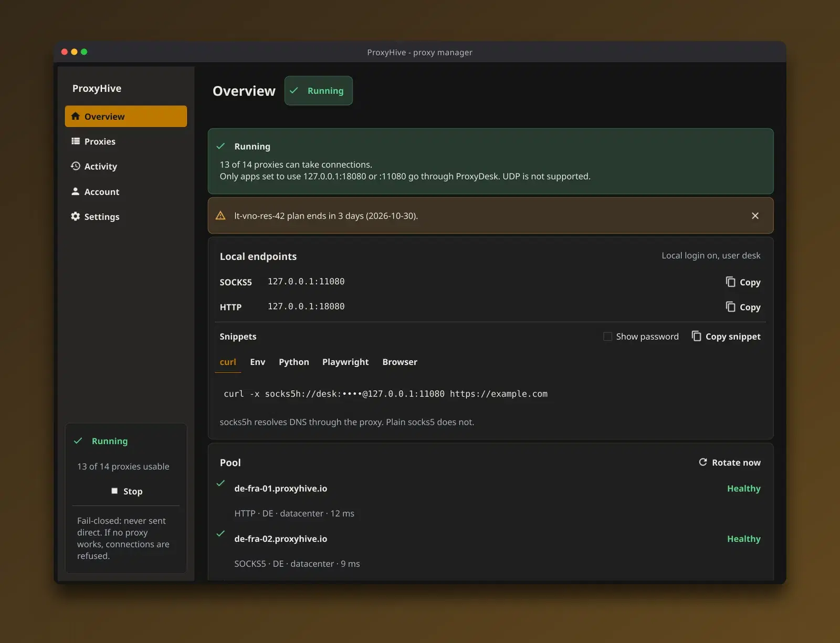The width and height of the screenshot is (840, 643).
Task: Open the Settings gear icon
Action: pos(76,216)
